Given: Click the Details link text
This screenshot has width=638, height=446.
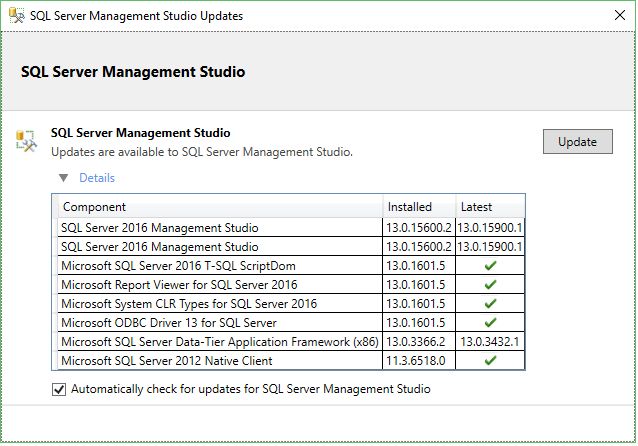Looking at the screenshot, I should 97,178.
